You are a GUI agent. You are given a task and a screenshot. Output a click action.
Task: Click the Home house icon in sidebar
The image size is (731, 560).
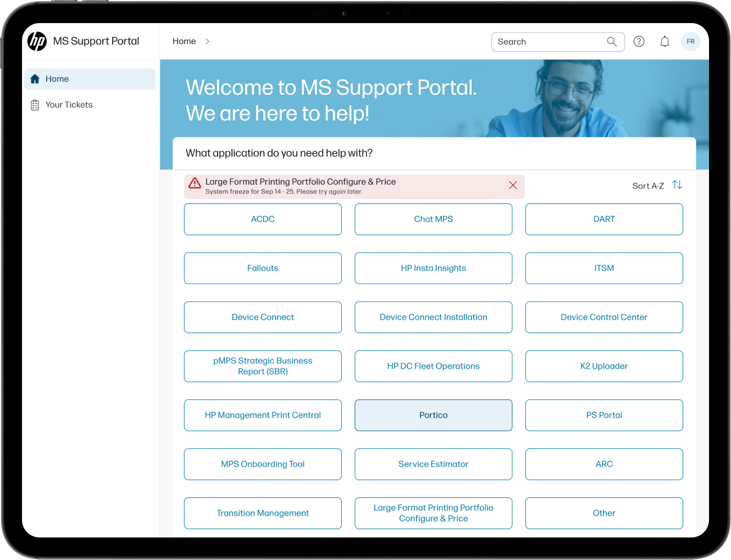click(x=35, y=79)
